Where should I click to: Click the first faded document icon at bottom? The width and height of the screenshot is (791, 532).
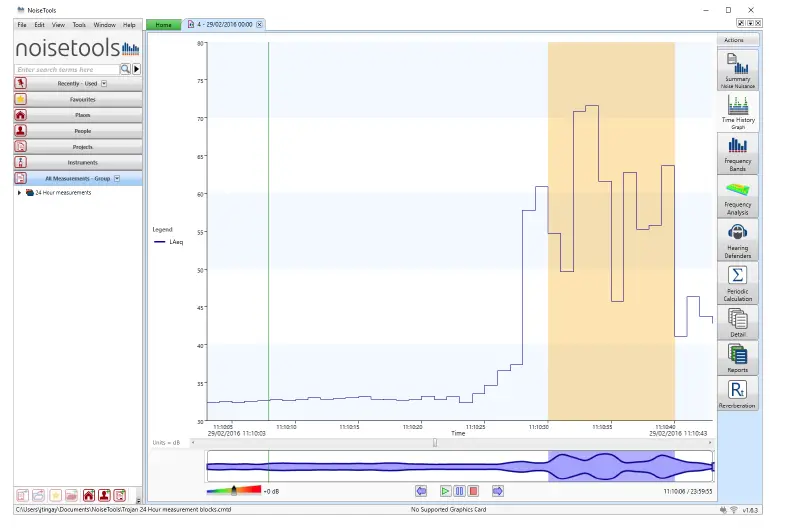coord(23,495)
